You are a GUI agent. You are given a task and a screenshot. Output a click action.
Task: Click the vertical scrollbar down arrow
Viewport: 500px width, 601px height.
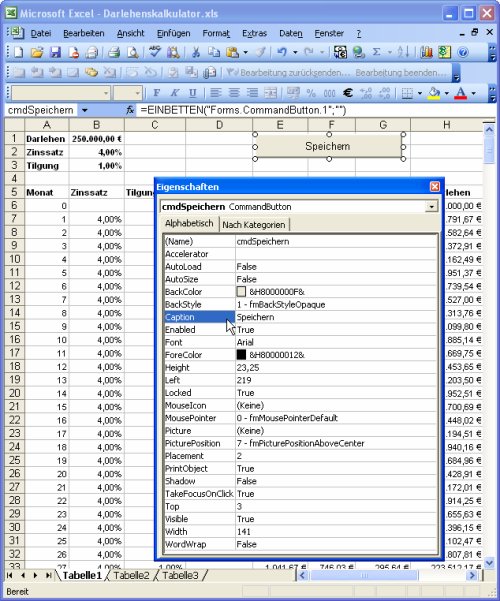pos(489,562)
